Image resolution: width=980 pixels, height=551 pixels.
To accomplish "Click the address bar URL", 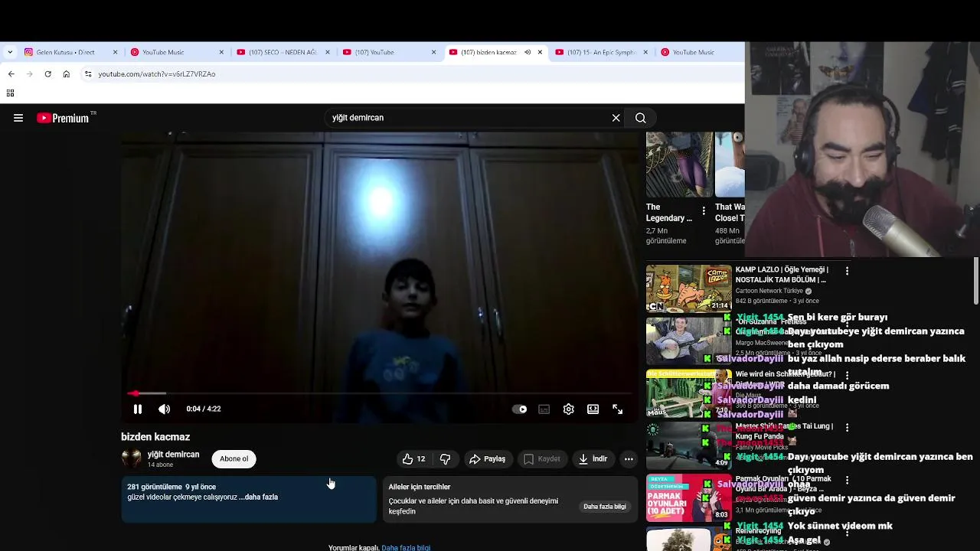I will (157, 74).
